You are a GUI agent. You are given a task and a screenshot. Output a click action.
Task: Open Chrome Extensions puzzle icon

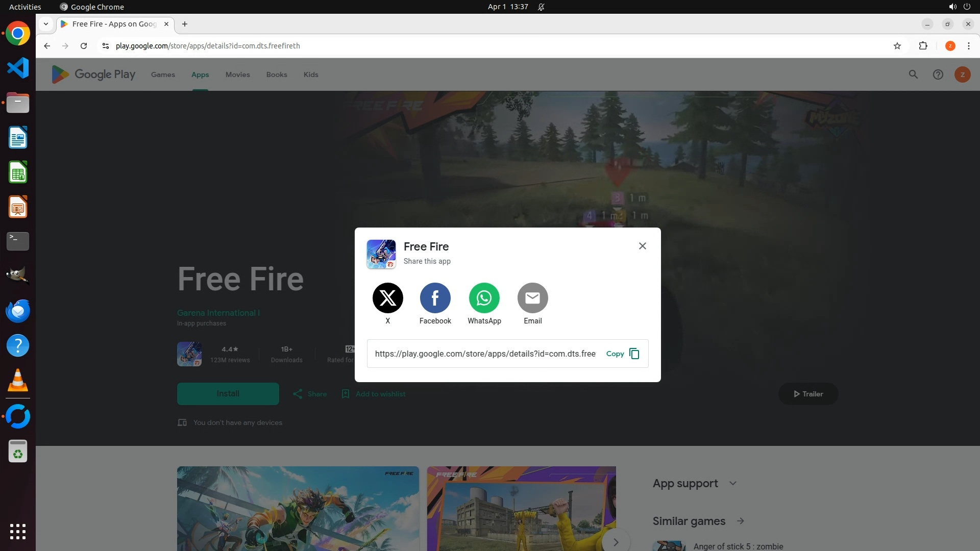click(x=923, y=46)
